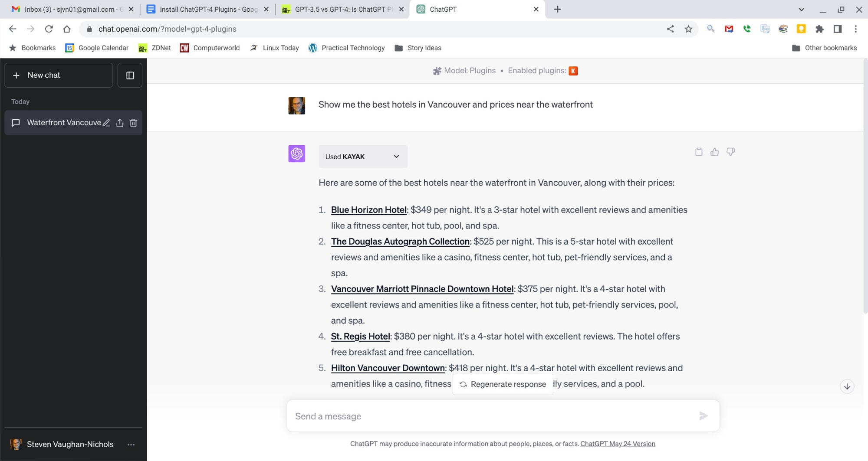Viewport: 868px width, 461px height.
Task: Give the response a thumbs down
Action: [730, 152]
